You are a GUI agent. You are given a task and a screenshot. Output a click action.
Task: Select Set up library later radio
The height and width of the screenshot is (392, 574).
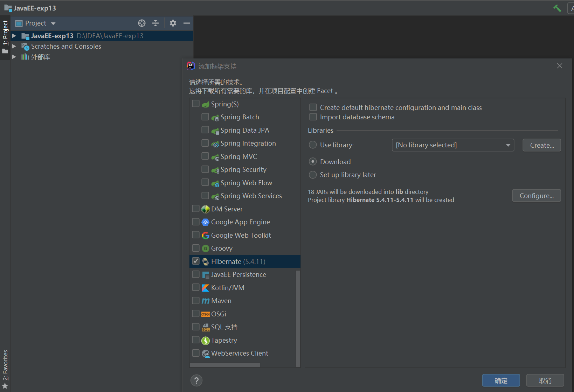pos(313,174)
